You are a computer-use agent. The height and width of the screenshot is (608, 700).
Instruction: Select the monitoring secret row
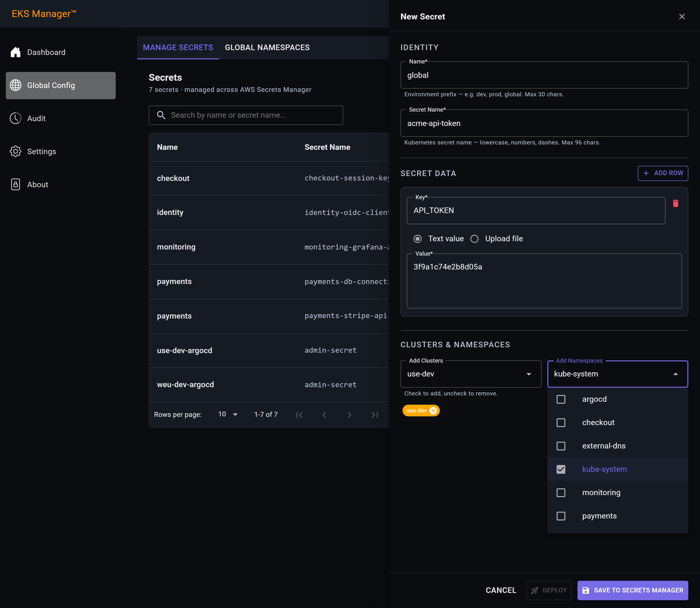pyautogui.click(x=269, y=247)
